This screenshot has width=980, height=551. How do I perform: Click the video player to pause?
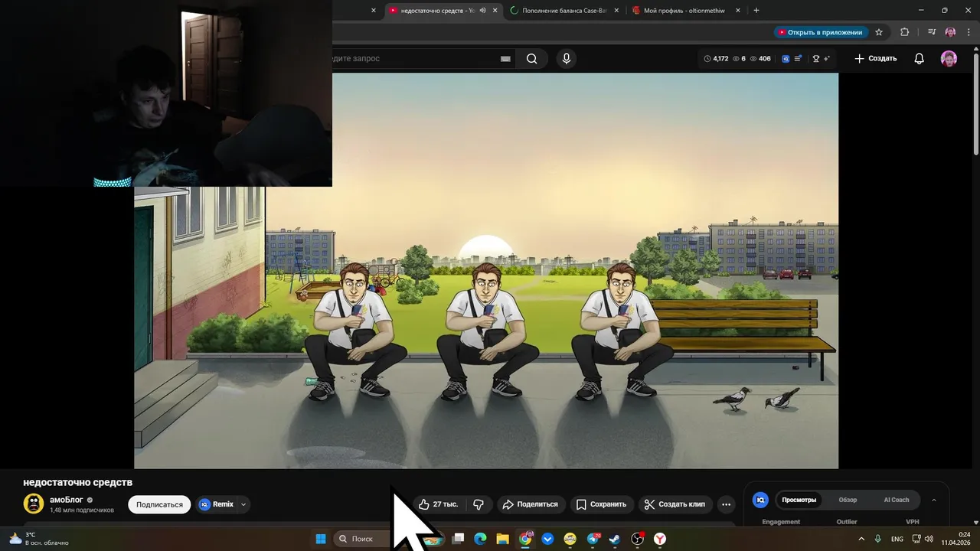pos(486,270)
